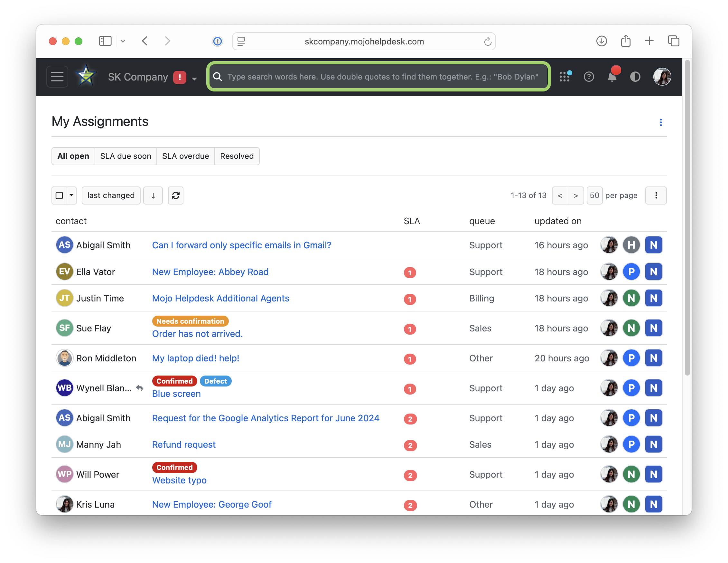Viewport: 728px width, 563px height.
Task: Switch to the SLA overdue tab
Action: pyautogui.click(x=185, y=156)
